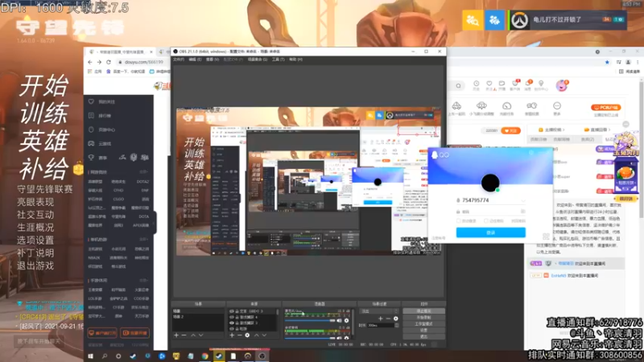Open Douyu search magnifier icon

458,86
